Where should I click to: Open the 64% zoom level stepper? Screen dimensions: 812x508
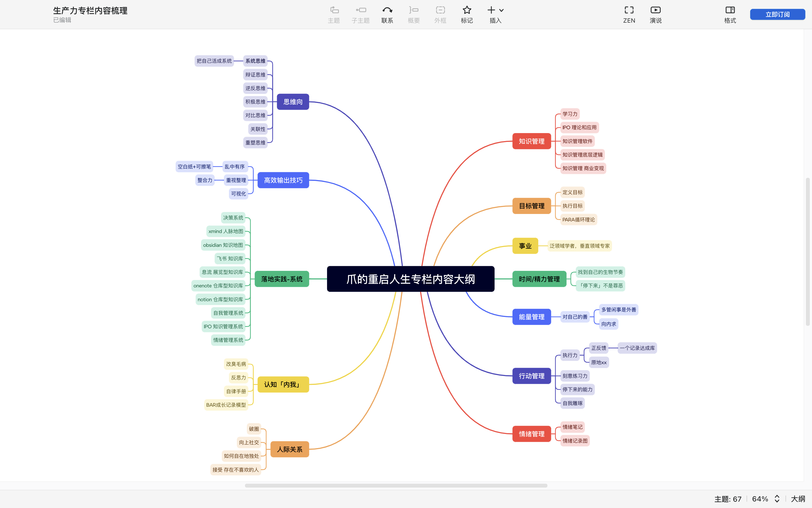777,499
